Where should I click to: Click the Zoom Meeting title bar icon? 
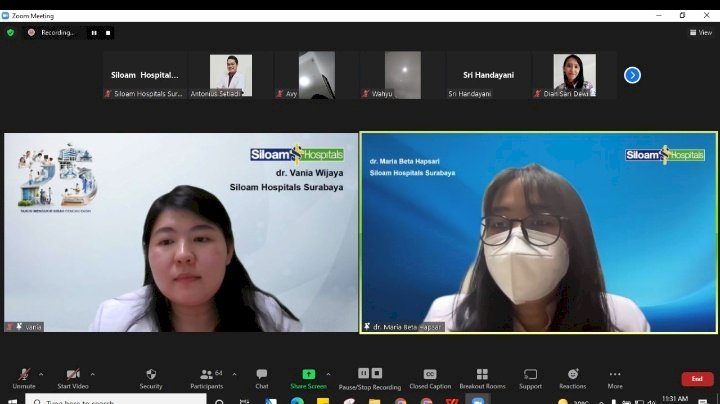click(x=6, y=16)
